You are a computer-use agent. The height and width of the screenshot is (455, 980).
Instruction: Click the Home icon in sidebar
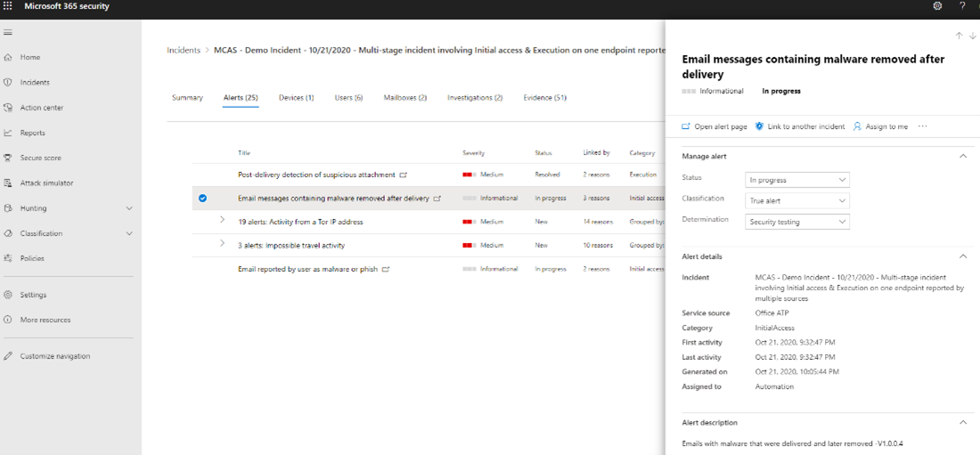point(8,58)
